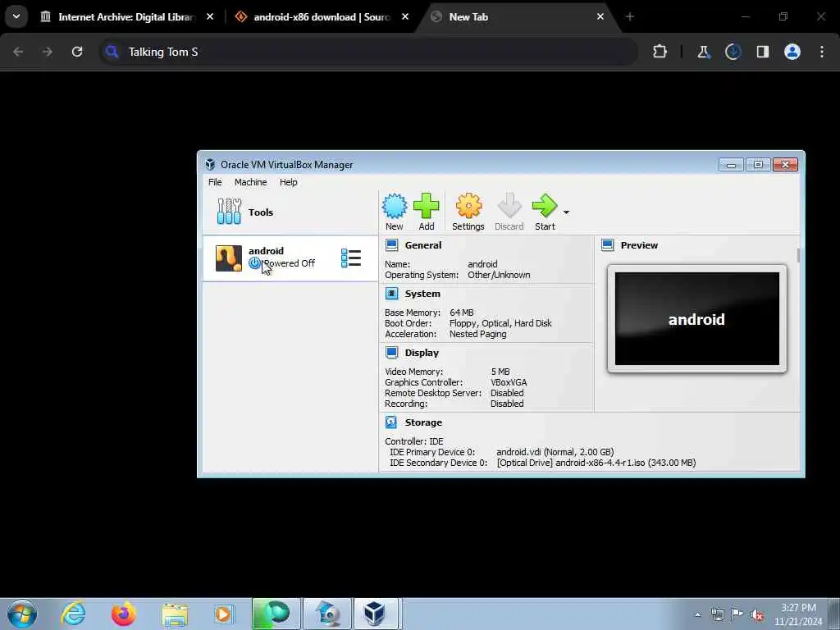Toggle the browser side panel icon
The width and height of the screenshot is (840, 630).
click(x=763, y=52)
